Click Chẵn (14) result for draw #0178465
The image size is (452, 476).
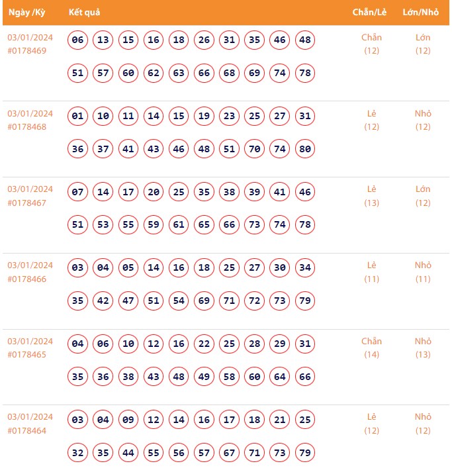[371, 348]
